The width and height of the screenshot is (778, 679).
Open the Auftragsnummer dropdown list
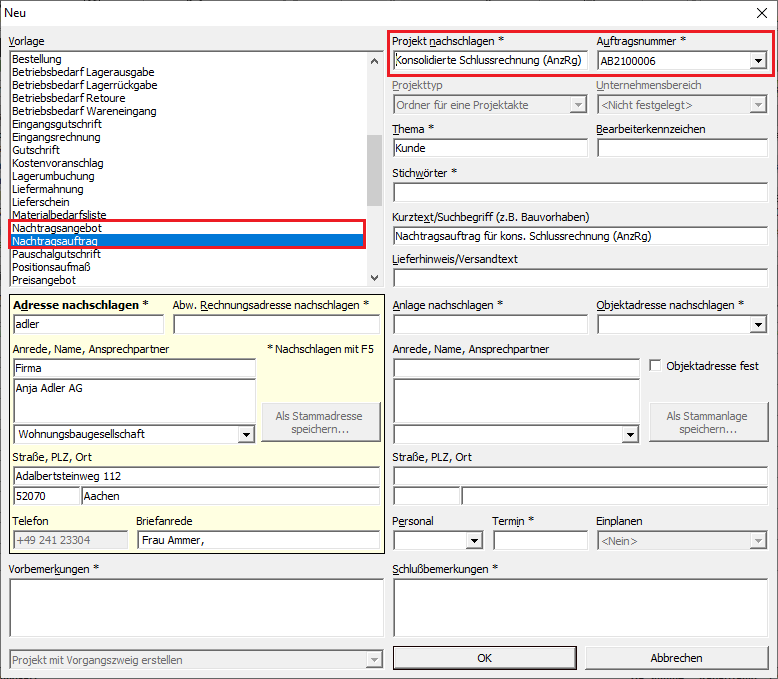[x=757, y=61]
